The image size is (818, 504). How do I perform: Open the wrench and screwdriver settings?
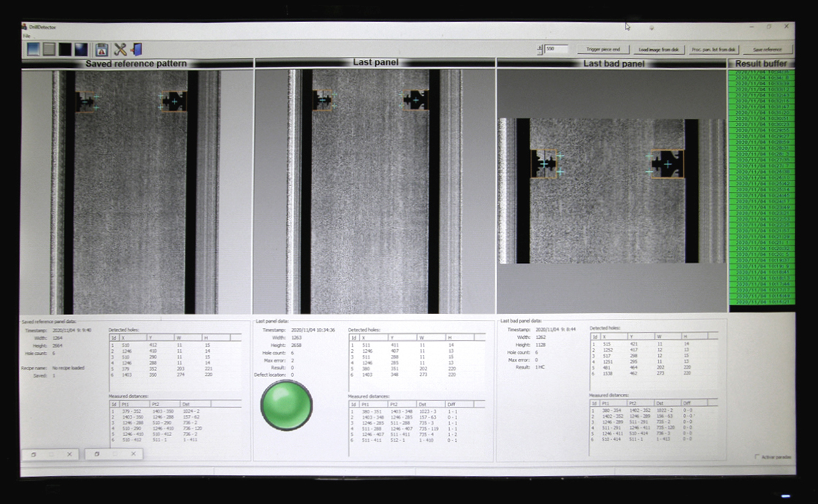click(121, 50)
